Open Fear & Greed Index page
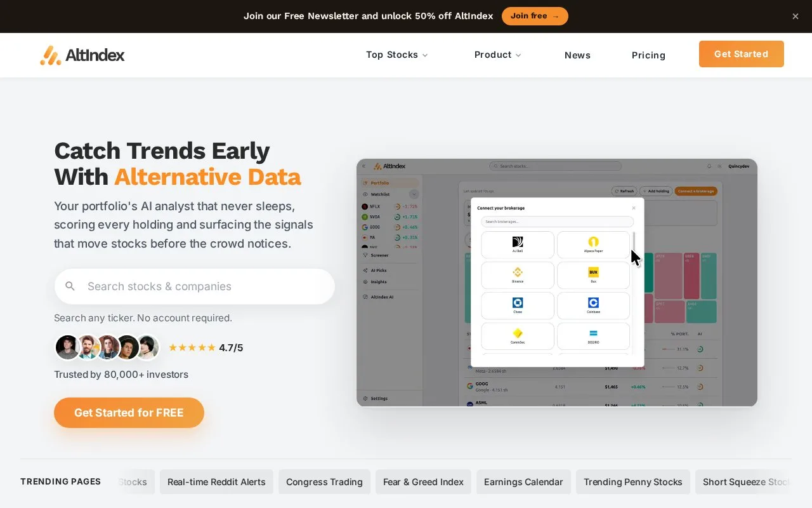The image size is (812, 508). click(423, 482)
